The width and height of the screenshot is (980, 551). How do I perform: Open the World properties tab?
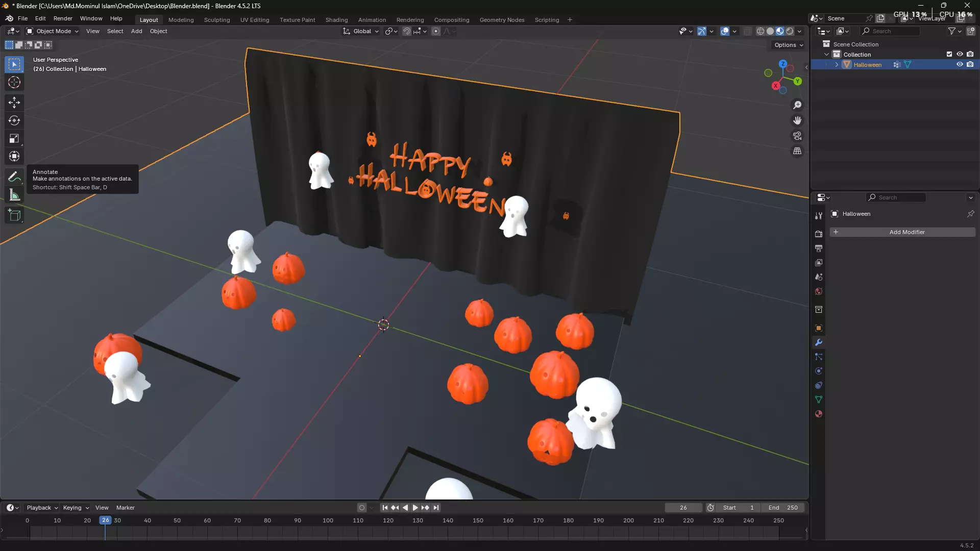click(x=819, y=291)
